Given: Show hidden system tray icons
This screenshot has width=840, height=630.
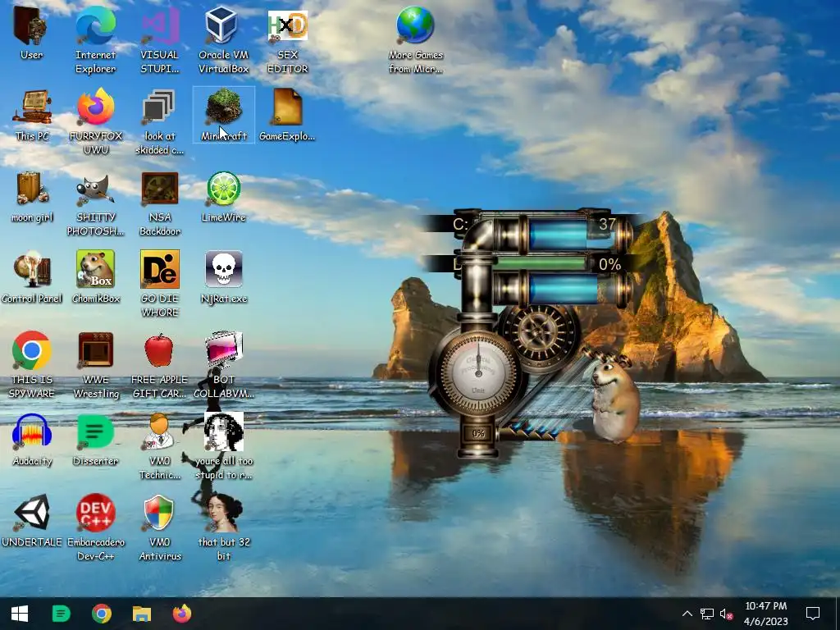Looking at the screenshot, I should pos(687,614).
